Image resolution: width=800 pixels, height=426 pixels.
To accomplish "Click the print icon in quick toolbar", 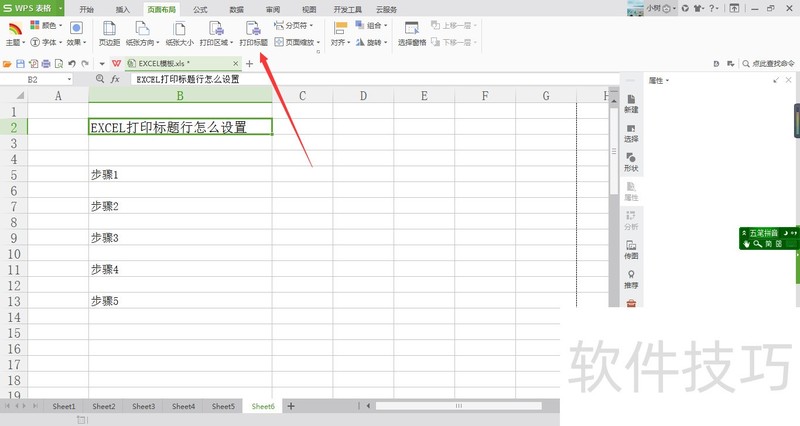I will click(x=46, y=64).
